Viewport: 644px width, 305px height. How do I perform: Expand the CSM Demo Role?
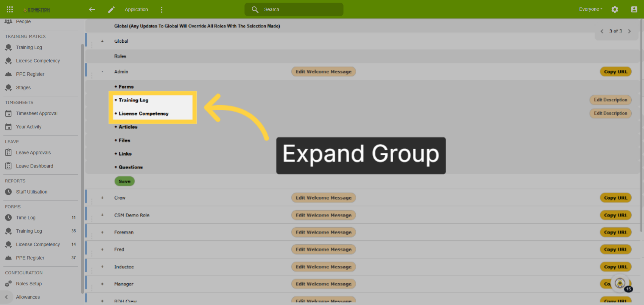click(102, 215)
